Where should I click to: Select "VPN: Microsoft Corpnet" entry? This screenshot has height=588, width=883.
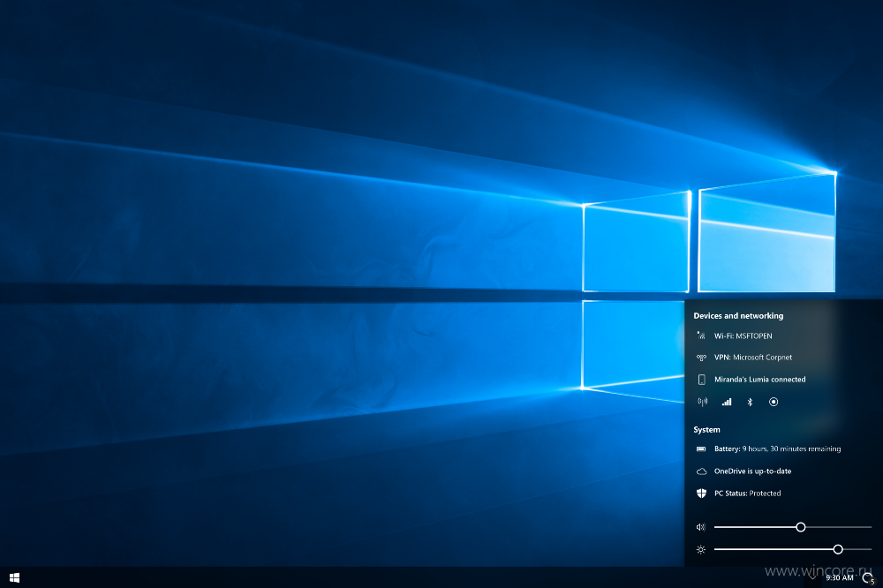[x=753, y=358]
